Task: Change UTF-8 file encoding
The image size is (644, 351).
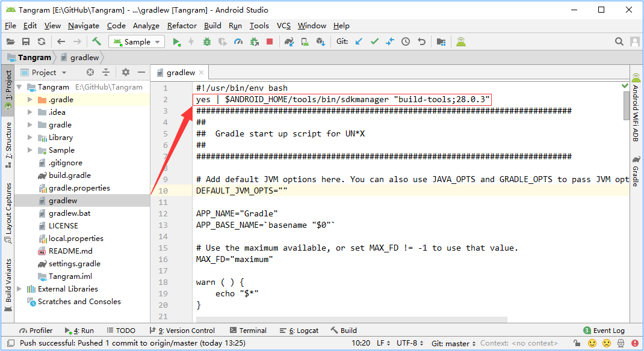Action: 410,343
